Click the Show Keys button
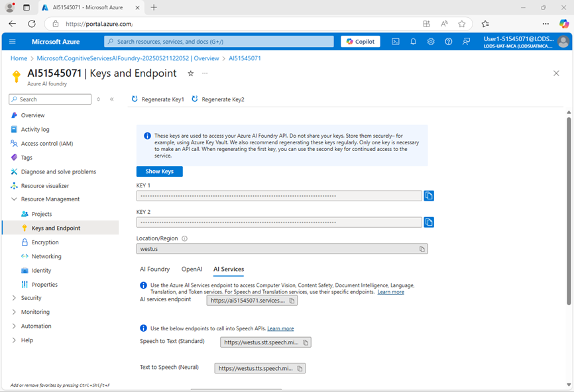Viewport: 574px width, 392px height. click(159, 171)
